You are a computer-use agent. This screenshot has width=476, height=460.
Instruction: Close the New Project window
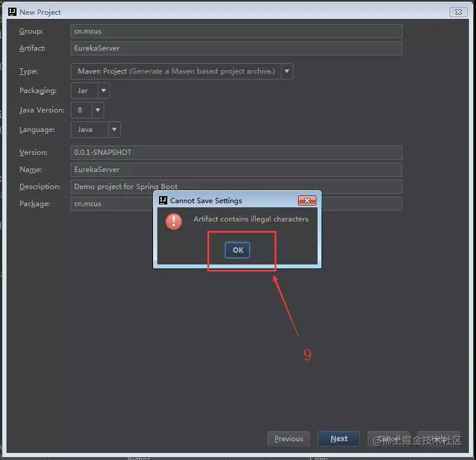(458, 12)
